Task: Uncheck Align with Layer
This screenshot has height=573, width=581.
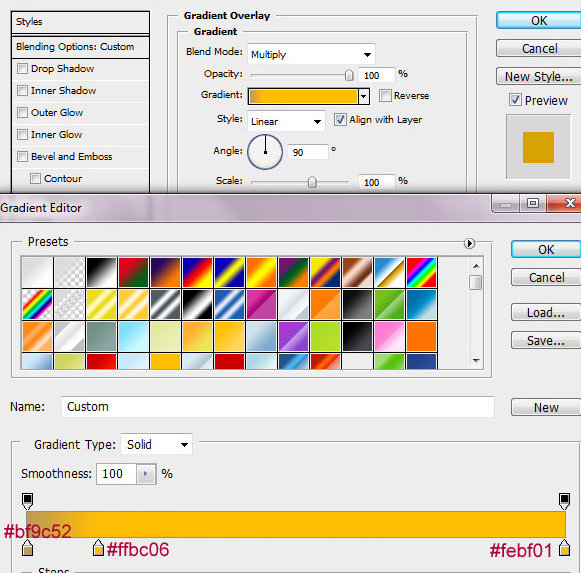Action: tap(340, 120)
